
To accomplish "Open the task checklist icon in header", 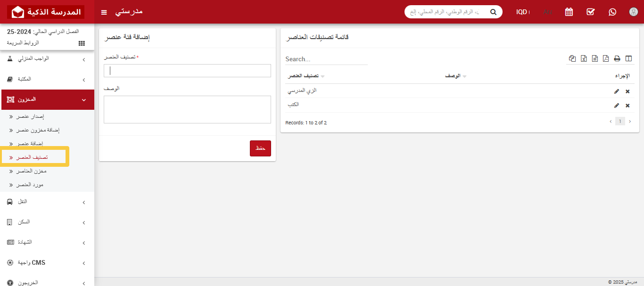I will coord(591,12).
